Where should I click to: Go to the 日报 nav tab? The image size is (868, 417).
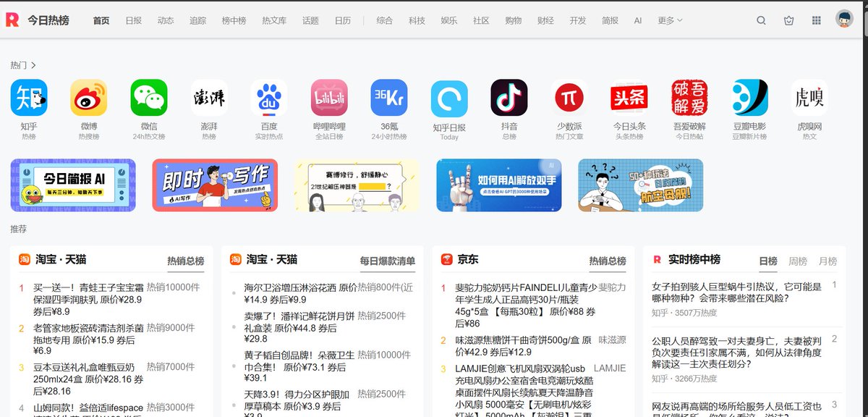pos(134,20)
